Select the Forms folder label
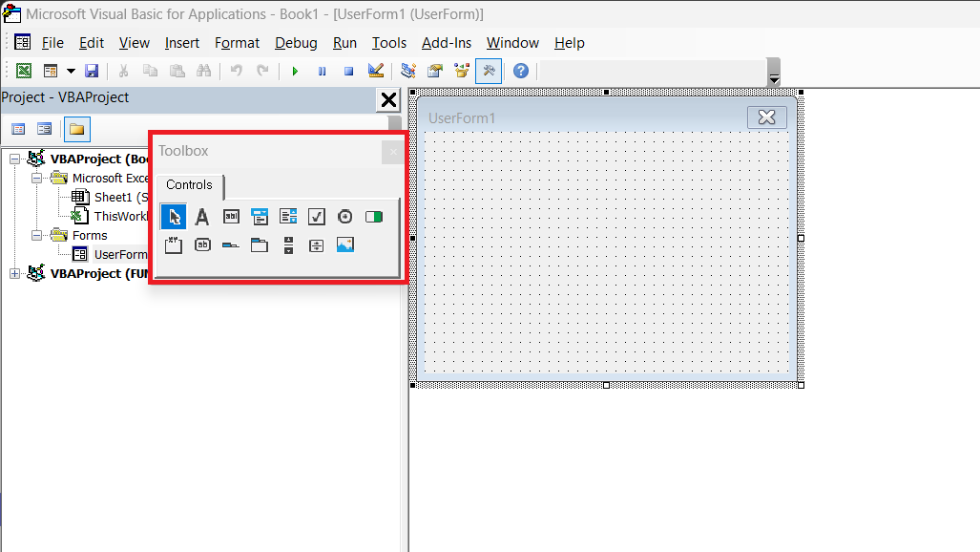 [x=90, y=235]
